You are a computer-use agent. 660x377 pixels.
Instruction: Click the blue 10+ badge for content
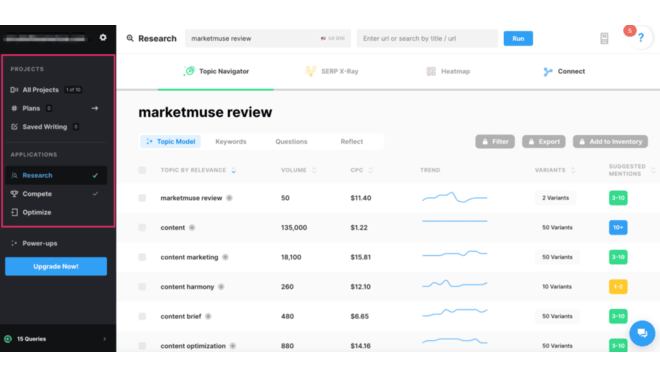[x=618, y=228]
